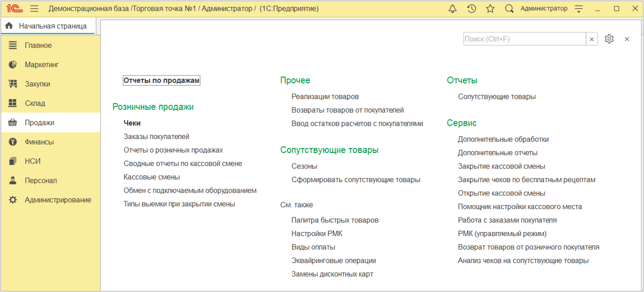Open Сводные отчеты по кассовой смене

pos(183,164)
